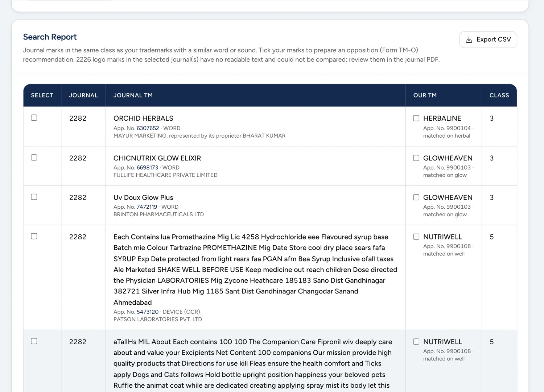This screenshot has height=392, width=544.
Task: Click the CHICNUTRIX GLOW ELIXIR mark name
Action: 157,158
